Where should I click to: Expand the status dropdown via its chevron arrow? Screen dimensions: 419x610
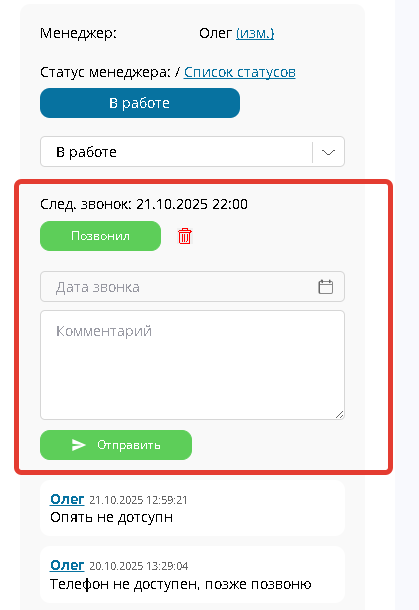click(x=328, y=152)
